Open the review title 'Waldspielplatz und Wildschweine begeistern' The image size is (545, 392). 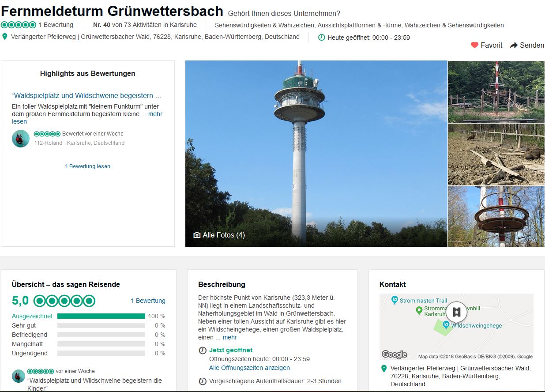point(86,95)
